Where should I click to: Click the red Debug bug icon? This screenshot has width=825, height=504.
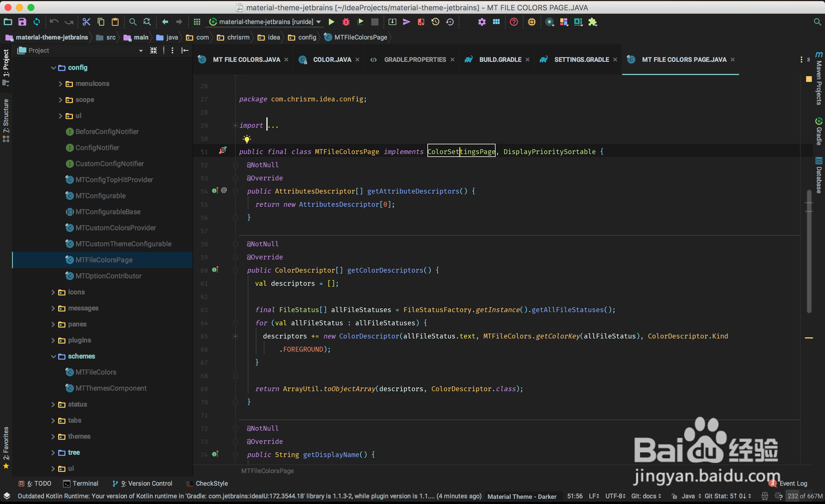[x=346, y=22]
